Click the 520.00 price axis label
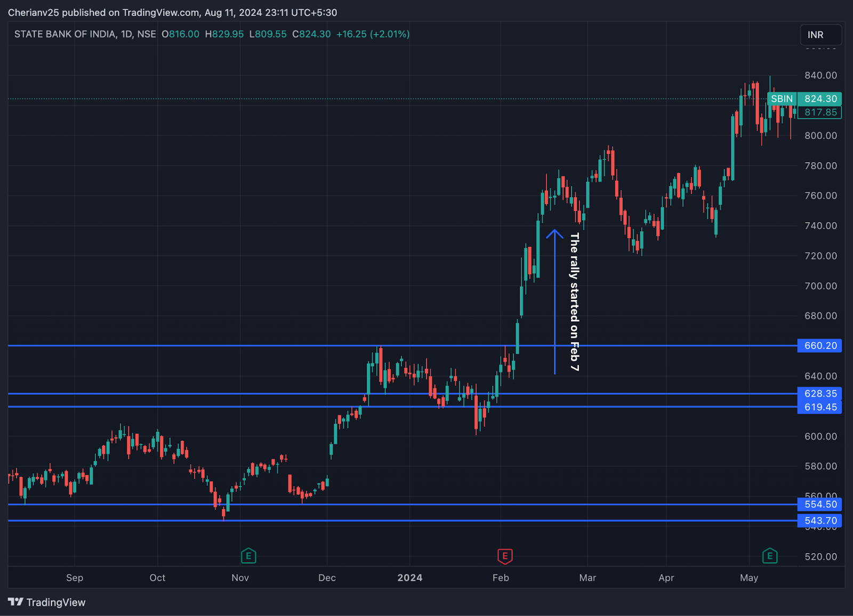This screenshot has height=616, width=853. pyautogui.click(x=820, y=556)
